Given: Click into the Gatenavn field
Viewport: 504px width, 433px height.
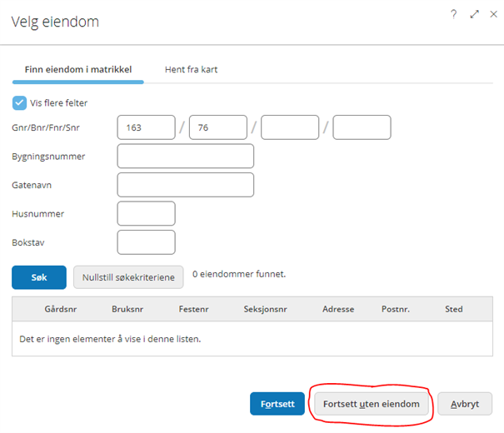Looking at the screenshot, I should click(x=186, y=185).
